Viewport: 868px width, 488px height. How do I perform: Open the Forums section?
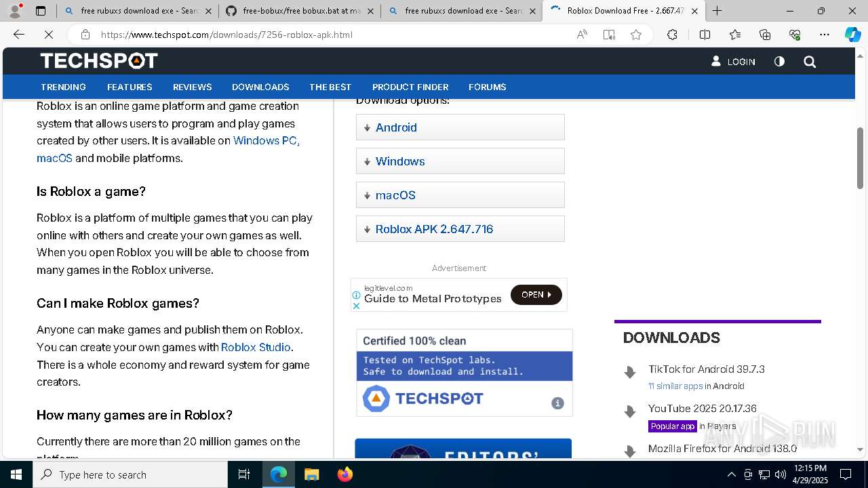(x=488, y=87)
